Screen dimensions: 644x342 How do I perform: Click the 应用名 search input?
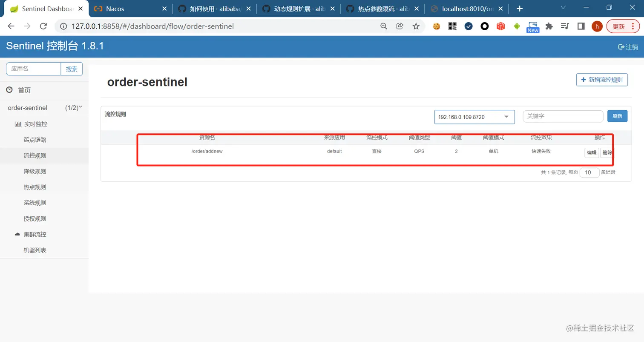(34, 69)
